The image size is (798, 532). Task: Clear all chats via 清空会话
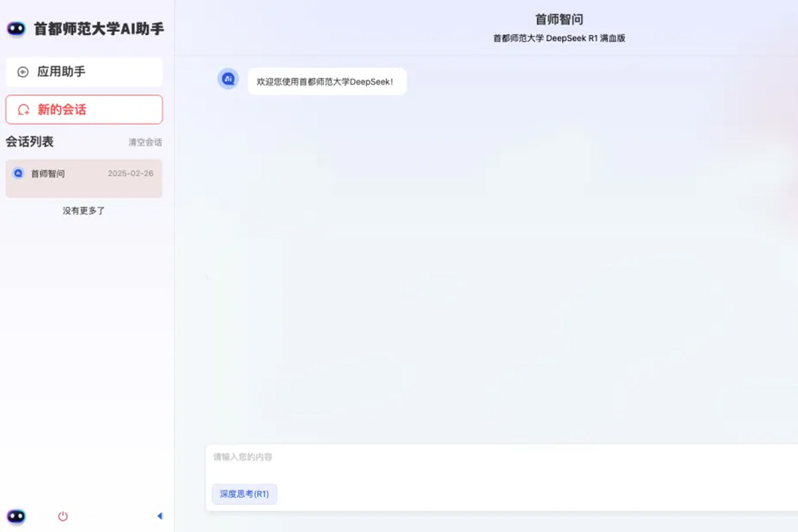click(145, 142)
